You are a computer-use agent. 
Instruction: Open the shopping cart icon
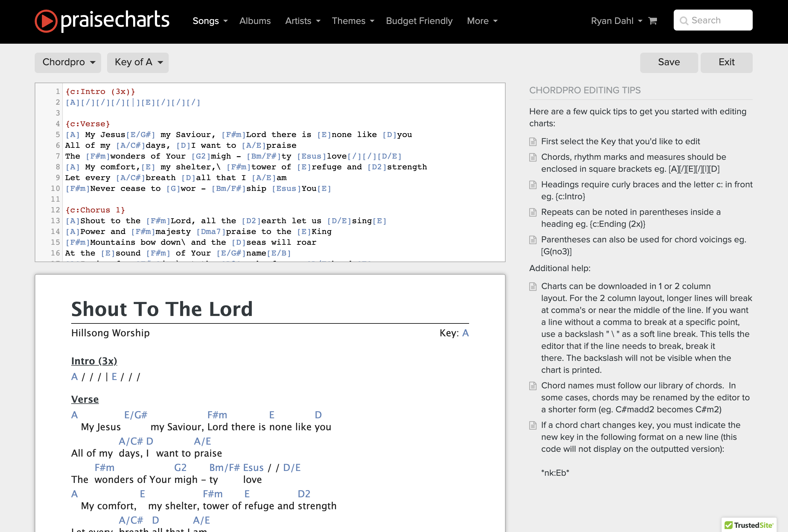652,21
